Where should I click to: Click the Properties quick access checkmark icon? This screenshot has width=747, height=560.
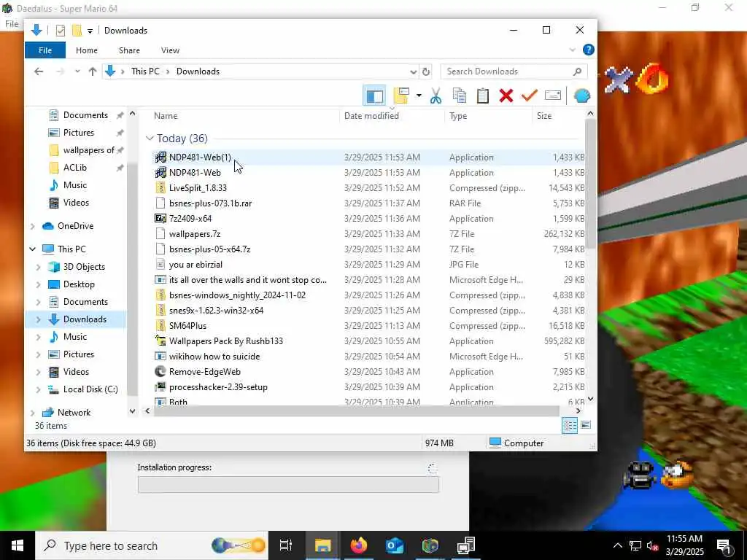pyautogui.click(x=60, y=31)
